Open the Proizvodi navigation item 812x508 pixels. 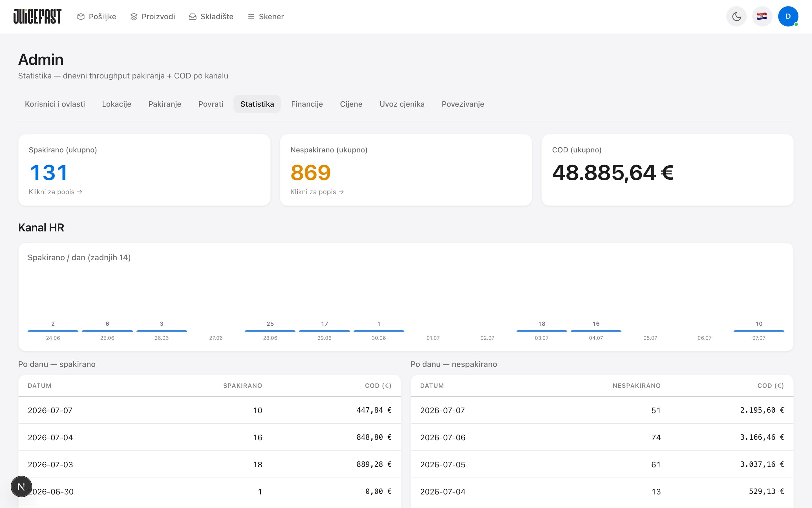point(153,16)
